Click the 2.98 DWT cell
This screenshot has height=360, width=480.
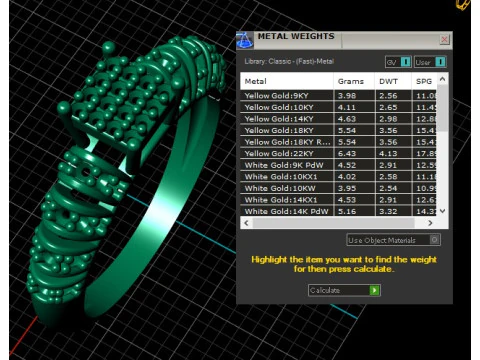coord(393,119)
